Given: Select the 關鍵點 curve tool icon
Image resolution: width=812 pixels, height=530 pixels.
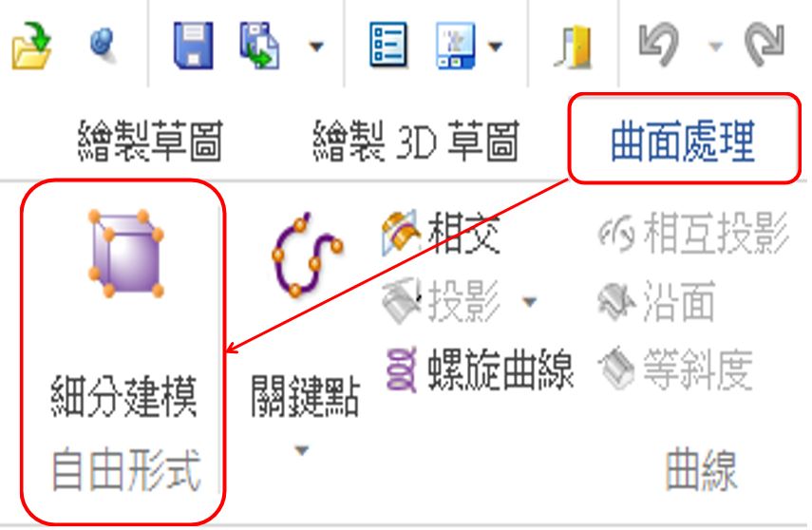Looking at the screenshot, I should [x=307, y=255].
